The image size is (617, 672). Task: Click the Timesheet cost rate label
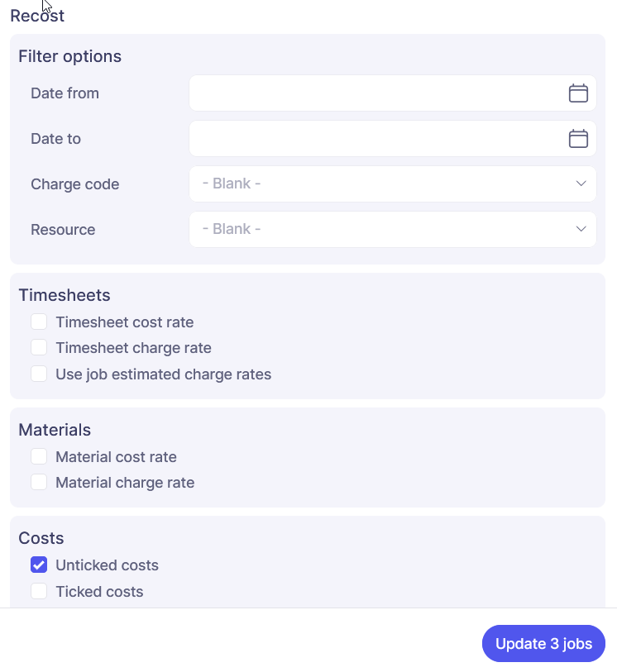(124, 322)
